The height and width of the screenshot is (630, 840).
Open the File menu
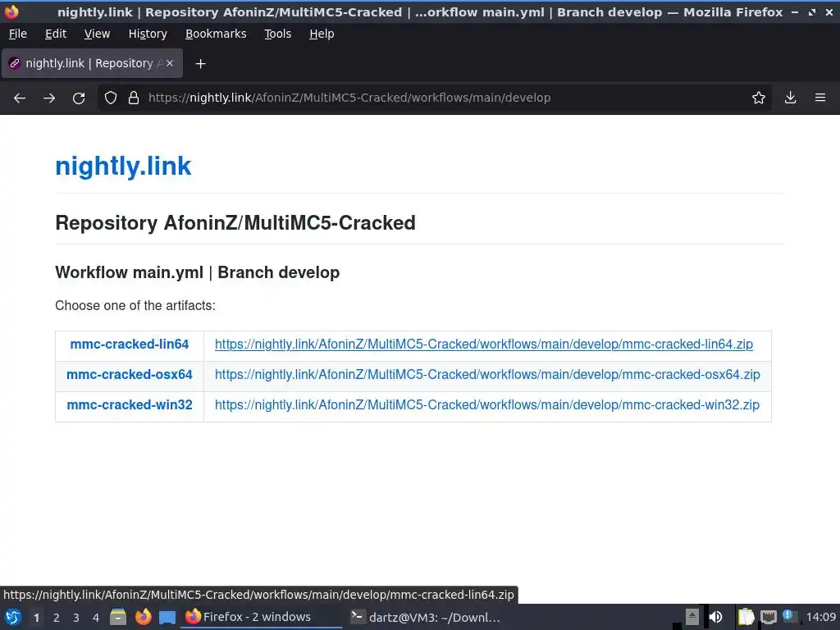click(x=18, y=34)
